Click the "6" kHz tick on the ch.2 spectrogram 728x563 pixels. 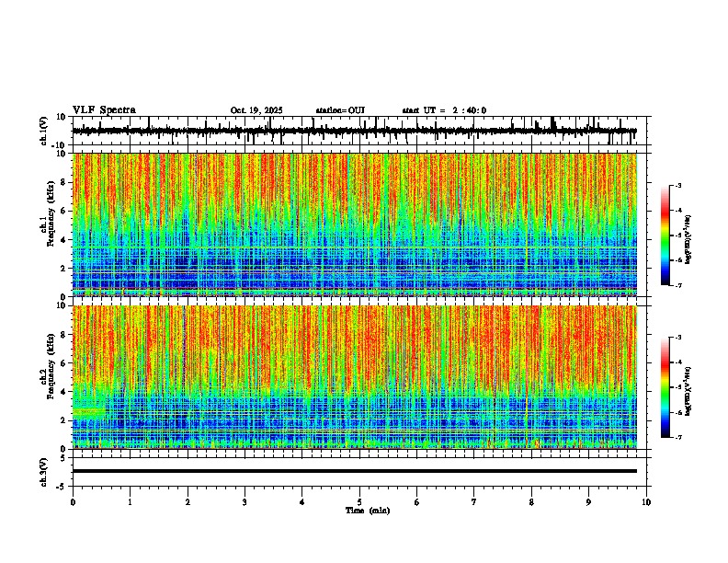[x=64, y=362]
